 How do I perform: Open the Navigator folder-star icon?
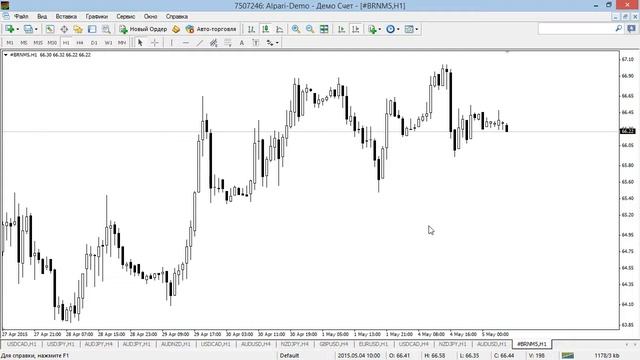click(78, 29)
